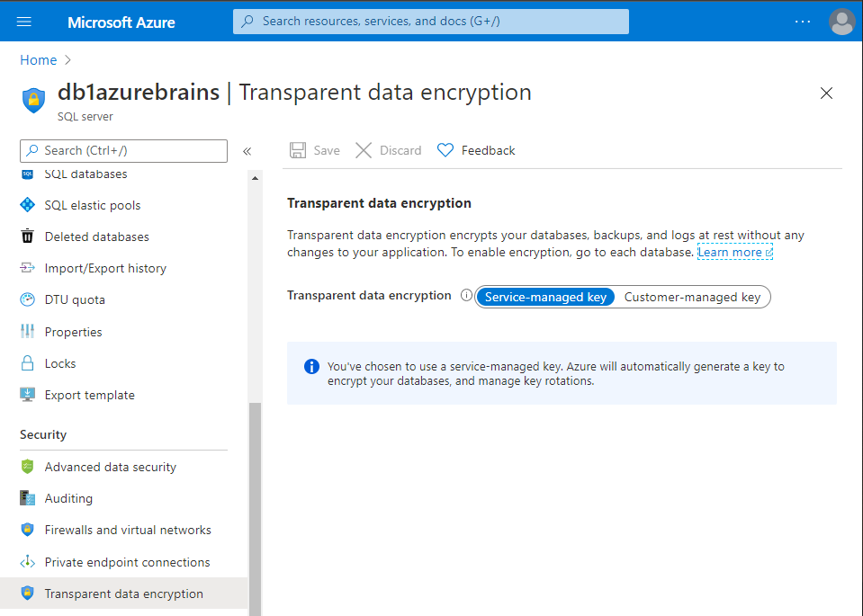
Task: Open Private endpoint connections
Action: point(127,562)
